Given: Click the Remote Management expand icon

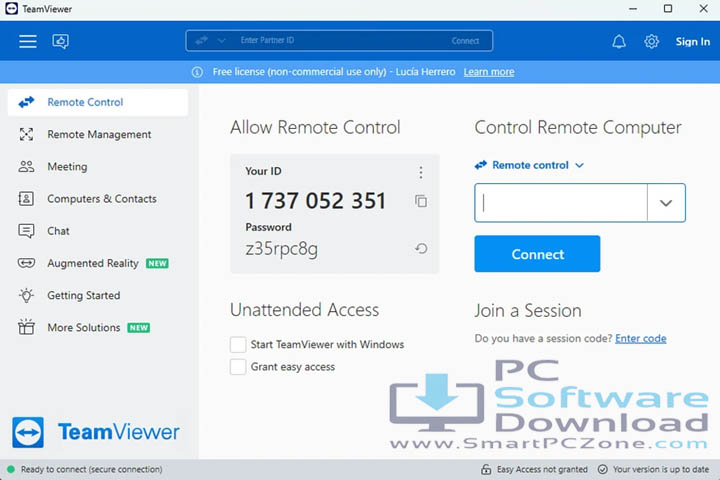Looking at the screenshot, I should pos(26,134).
